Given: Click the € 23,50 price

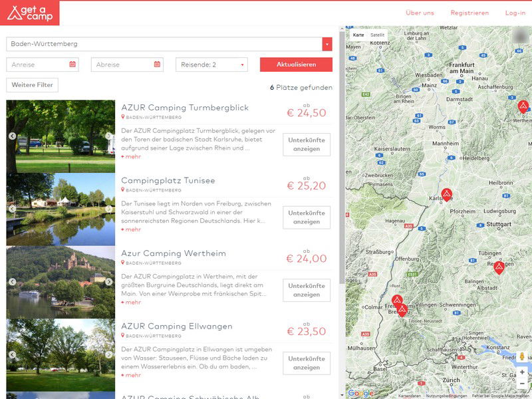Looking at the screenshot, I should coord(307,331).
